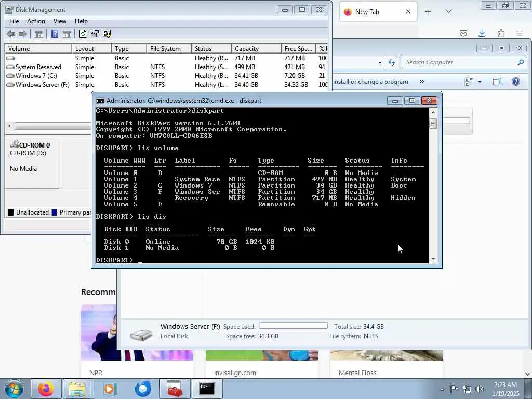This screenshot has height=399, width=532.
Task: Open the Firefox list all tabs chevron
Action: tap(449, 12)
